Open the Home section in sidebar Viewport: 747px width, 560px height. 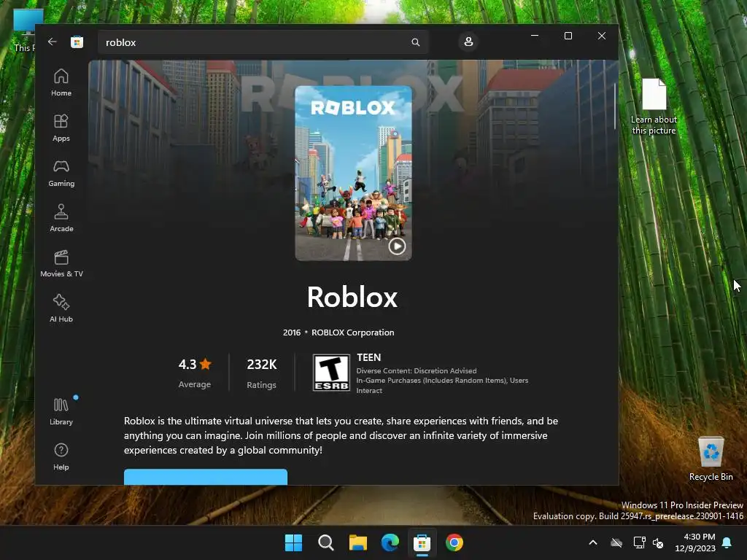(x=61, y=82)
